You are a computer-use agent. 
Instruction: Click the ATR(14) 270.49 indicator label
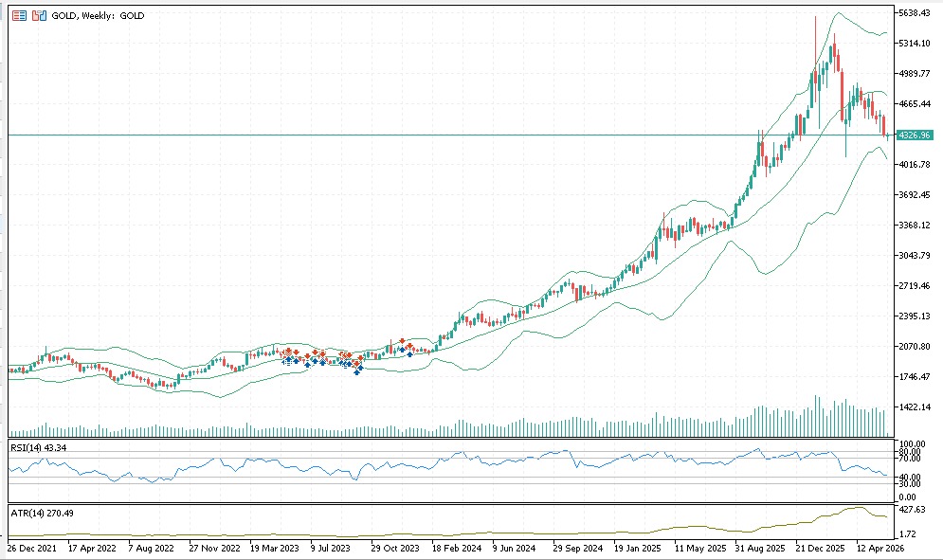[x=42, y=513]
